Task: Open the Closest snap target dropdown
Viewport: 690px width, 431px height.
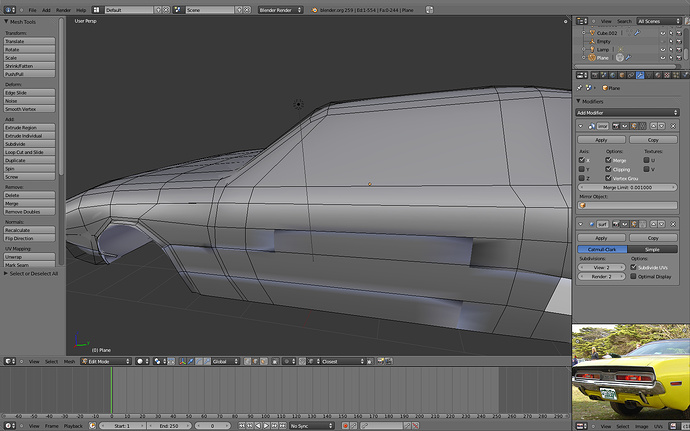Action: (x=341, y=361)
